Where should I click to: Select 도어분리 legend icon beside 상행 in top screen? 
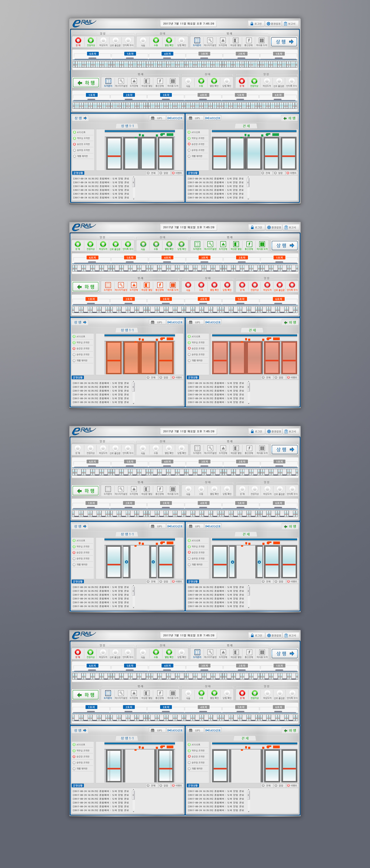click(x=197, y=40)
